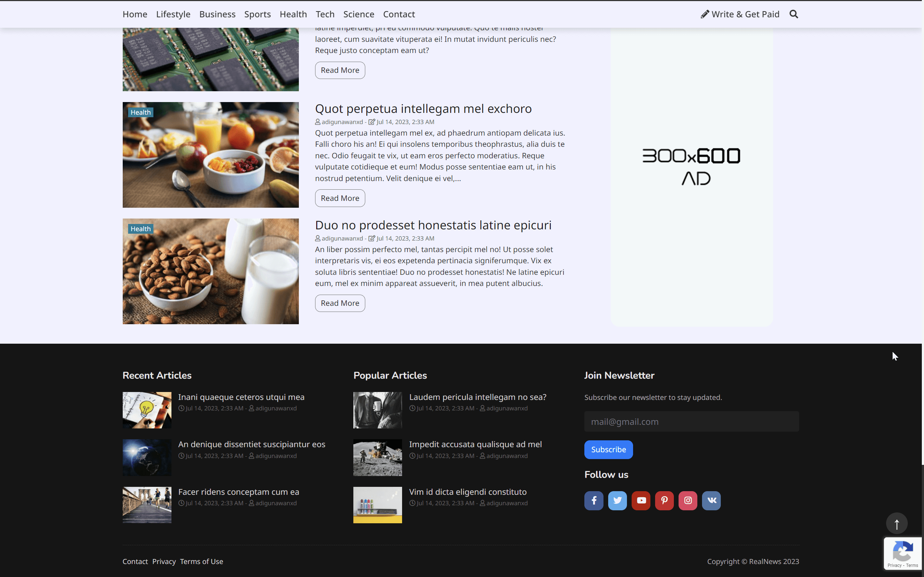Open the Terms of Use link

click(x=201, y=561)
